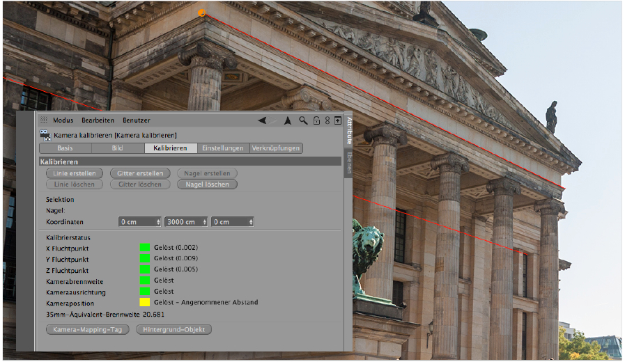This screenshot has width=625, height=364.
Task: Click the up arrow icon in Attribute manager
Action: [x=287, y=120]
